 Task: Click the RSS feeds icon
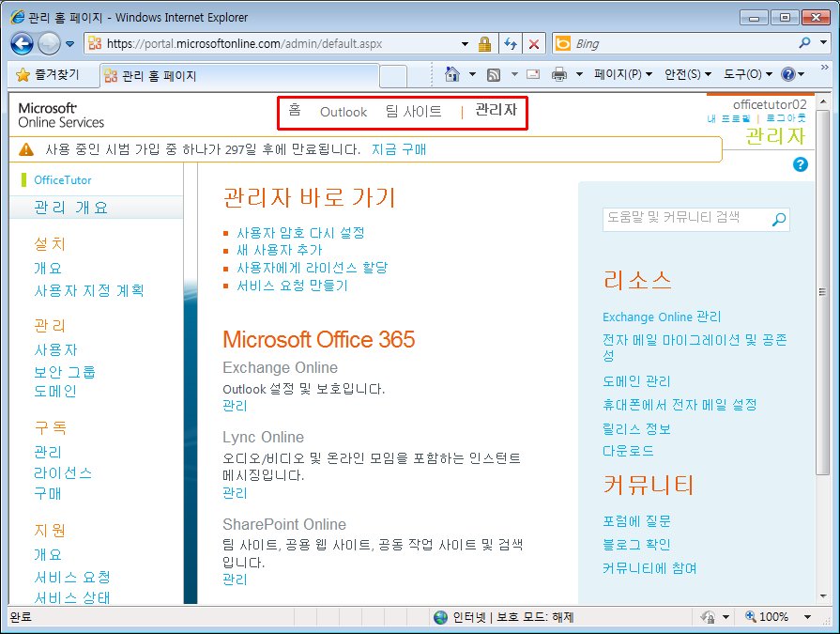click(x=494, y=75)
